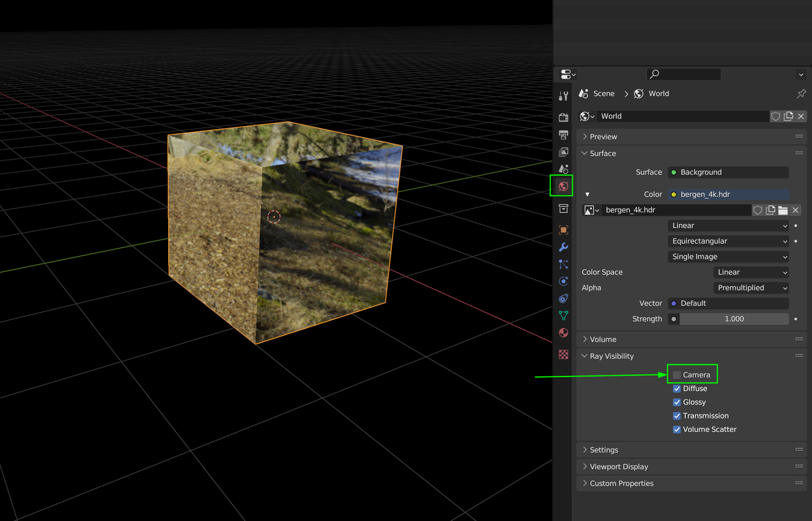The height and width of the screenshot is (521, 812).
Task: Open the Modifier properties wrench icon
Action: pos(563,247)
